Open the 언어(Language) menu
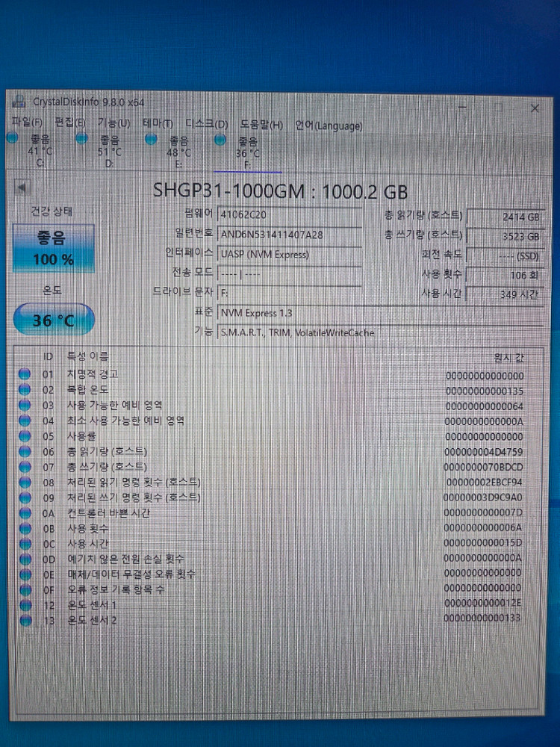 click(329, 125)
